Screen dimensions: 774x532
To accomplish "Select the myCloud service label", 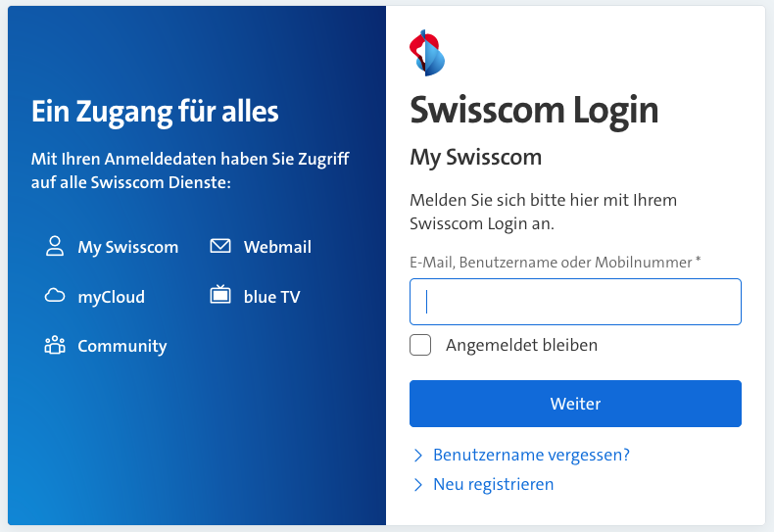I will (111, 297).
